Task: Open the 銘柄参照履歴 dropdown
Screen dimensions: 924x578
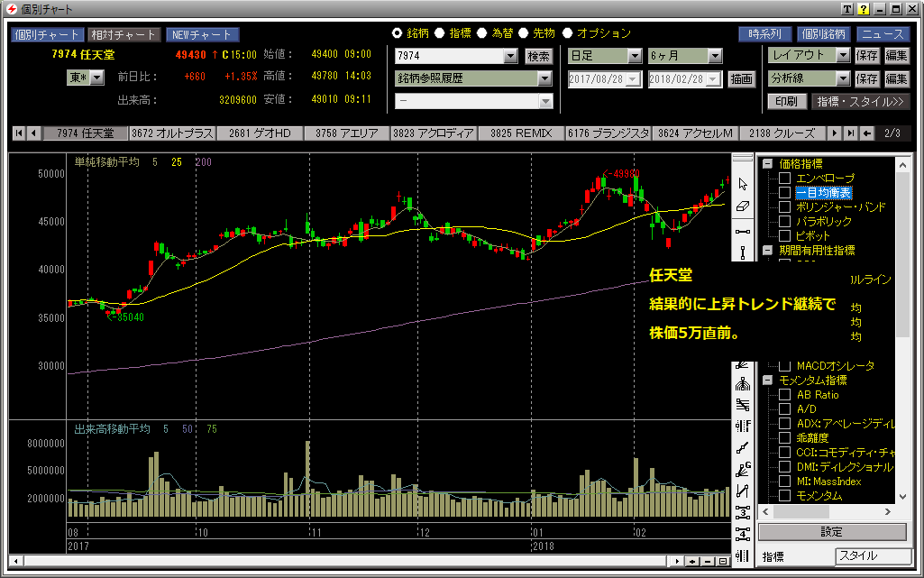Action: click(x=544, y=78)
